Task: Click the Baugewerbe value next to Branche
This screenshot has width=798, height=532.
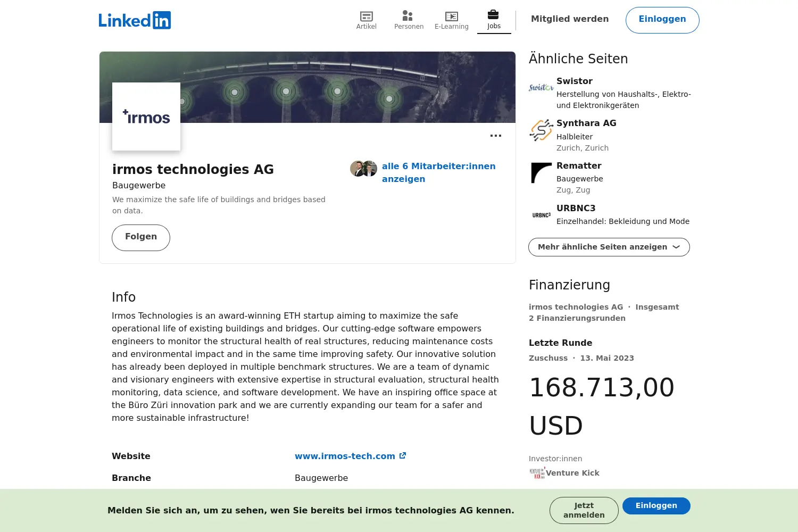Action: click(x=321, y=478)
